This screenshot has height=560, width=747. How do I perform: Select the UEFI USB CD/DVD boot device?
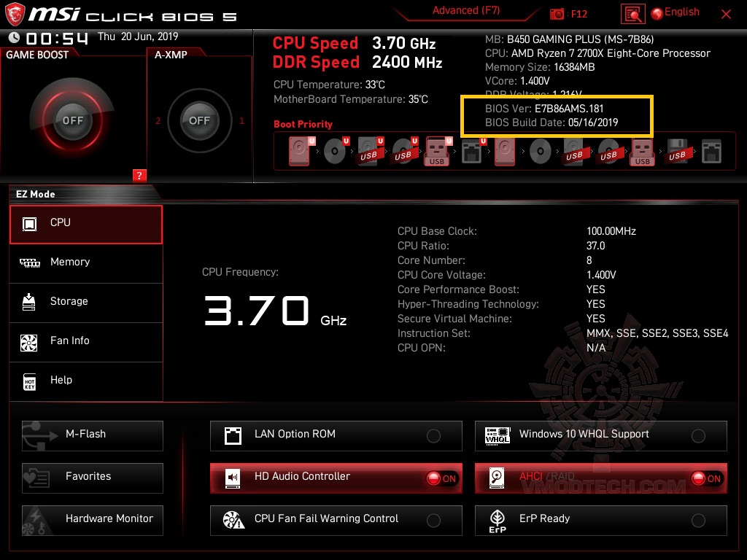[404, 152]
